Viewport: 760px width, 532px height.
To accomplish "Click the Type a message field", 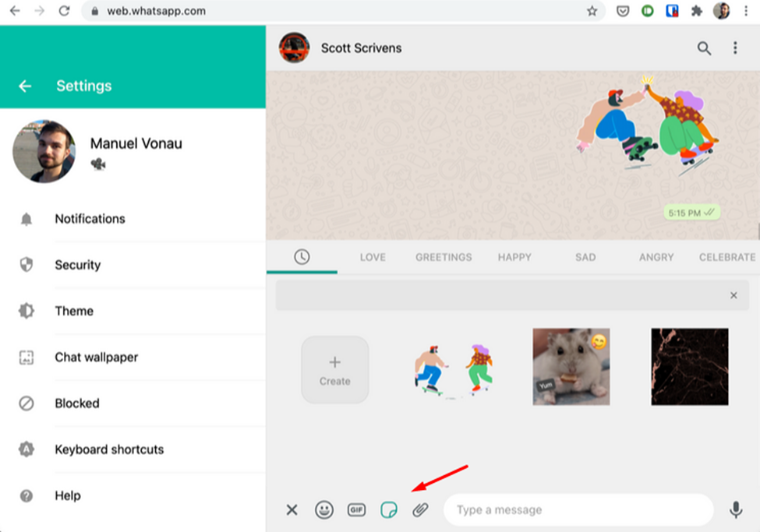I will coord(578,509).
